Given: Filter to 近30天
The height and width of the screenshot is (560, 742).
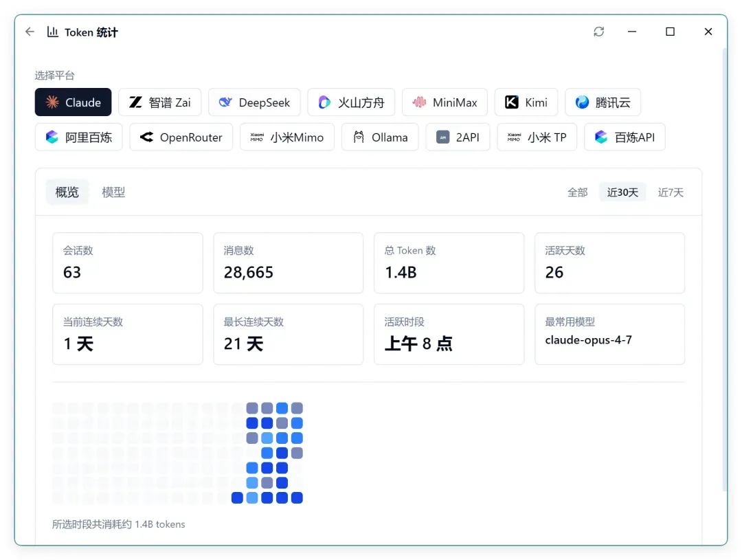Looking at the screenshot, I should pyautogui.click(x=622, y=192).
